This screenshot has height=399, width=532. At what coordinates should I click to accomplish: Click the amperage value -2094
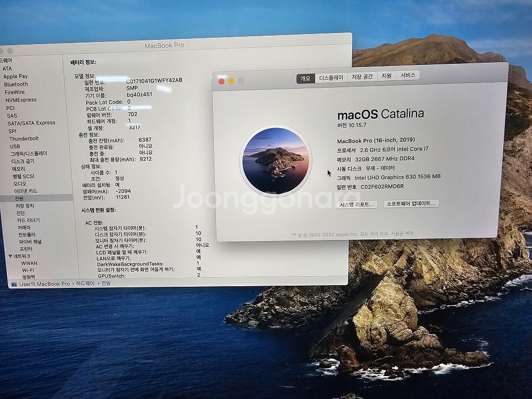123,191
